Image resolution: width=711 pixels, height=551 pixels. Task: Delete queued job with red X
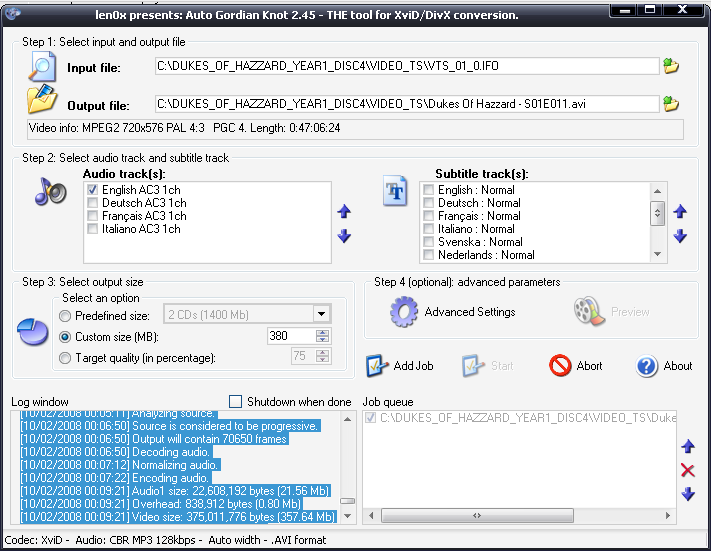pos(688,470)
